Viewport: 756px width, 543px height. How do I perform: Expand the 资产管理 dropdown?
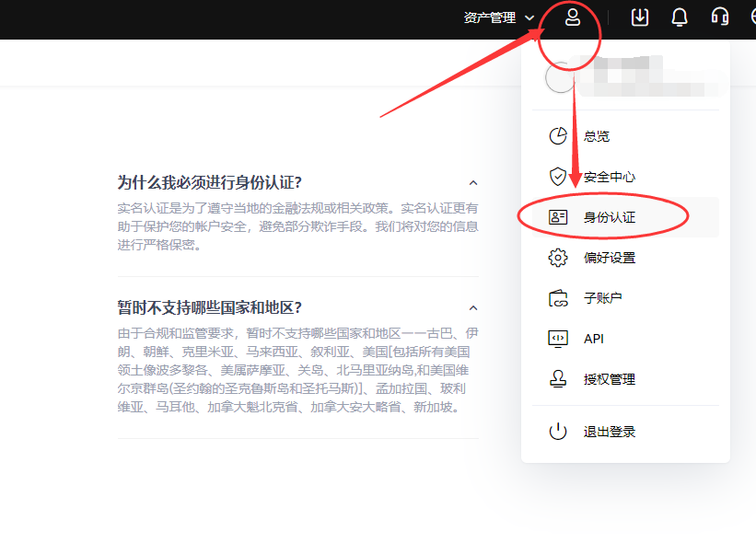(x=499, y=17)
